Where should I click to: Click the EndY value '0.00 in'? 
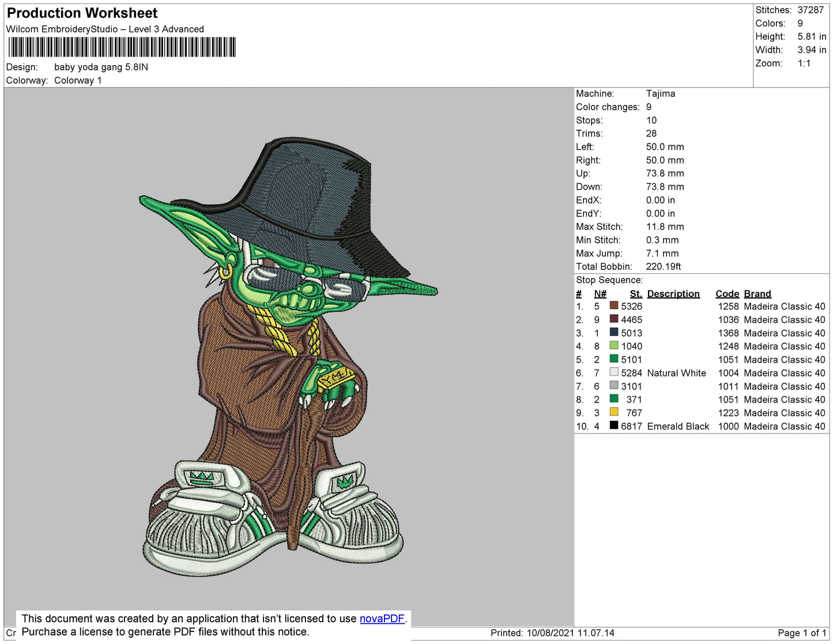(661, 213)
